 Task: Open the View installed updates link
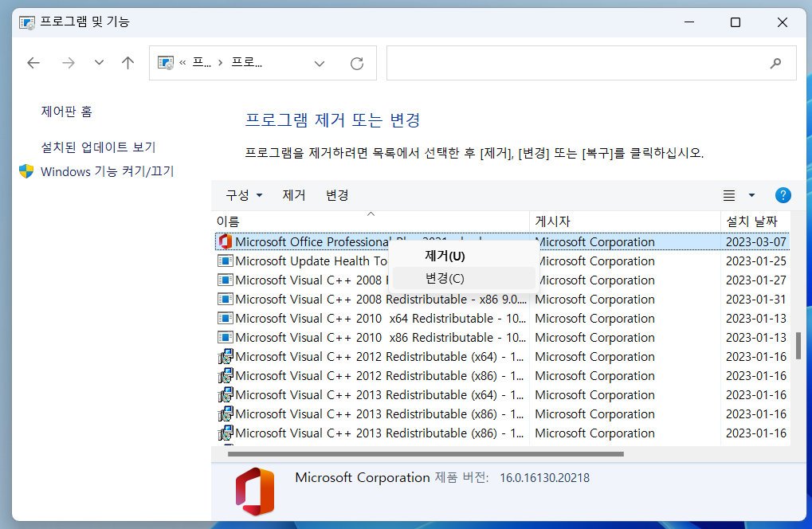click(98, 147)
